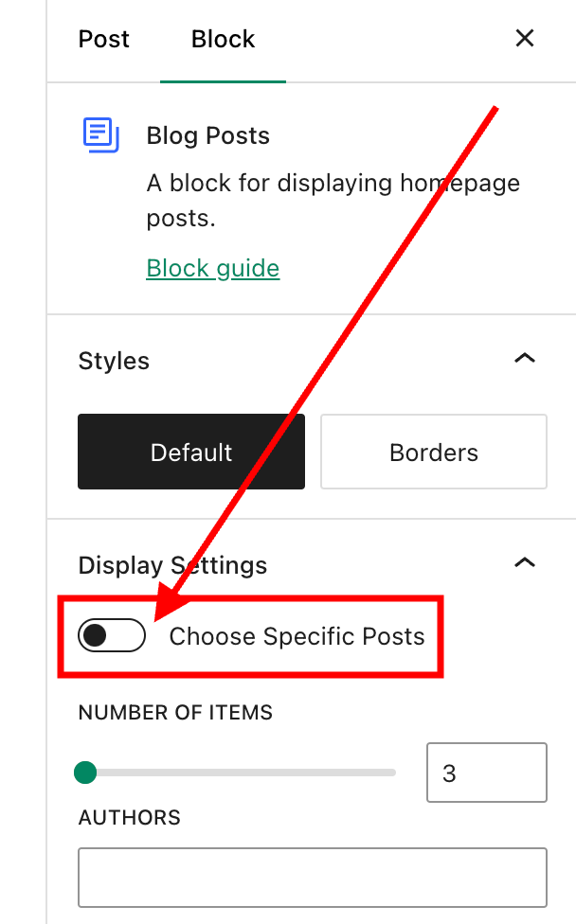Apply the Default block style
The width and height of the screenshot is (576, 924).
[x=191, y=452]
